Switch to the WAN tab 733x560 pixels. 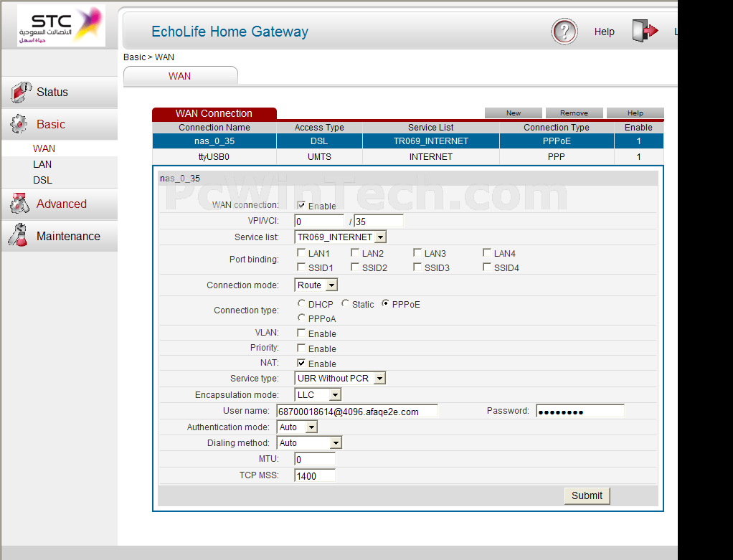click(180, 76)
